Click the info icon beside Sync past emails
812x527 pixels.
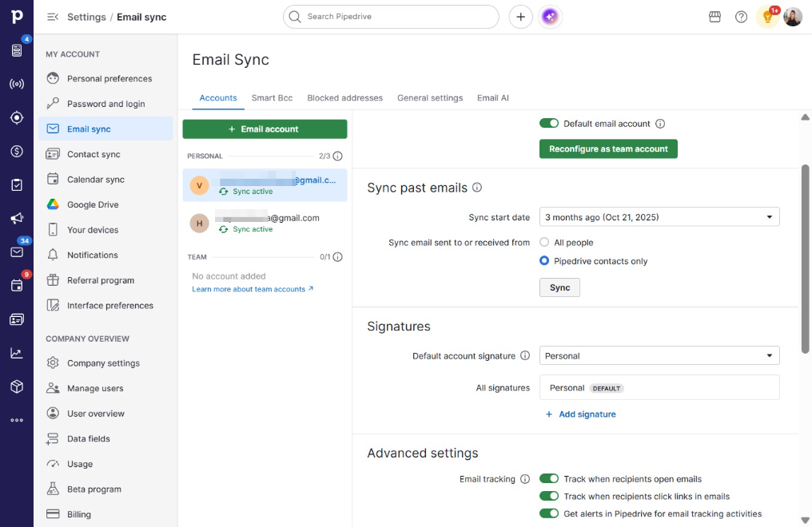coord(477,187)
